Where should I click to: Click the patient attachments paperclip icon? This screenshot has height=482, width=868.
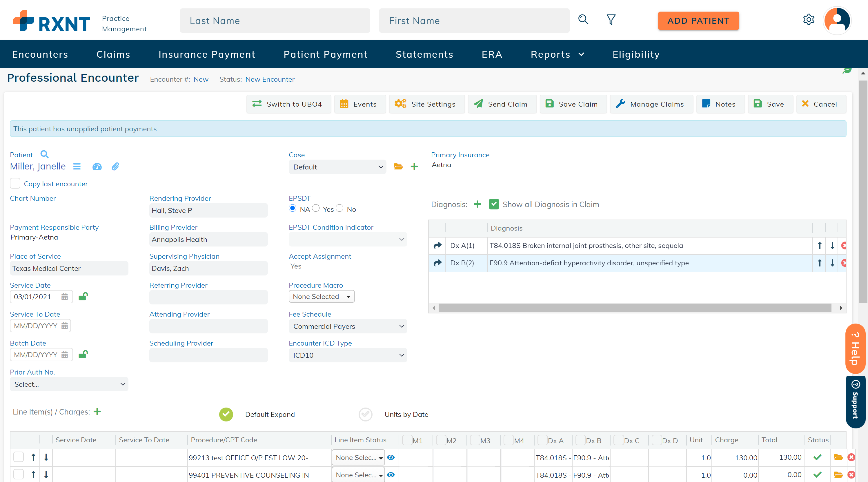[x=115, y=166]
